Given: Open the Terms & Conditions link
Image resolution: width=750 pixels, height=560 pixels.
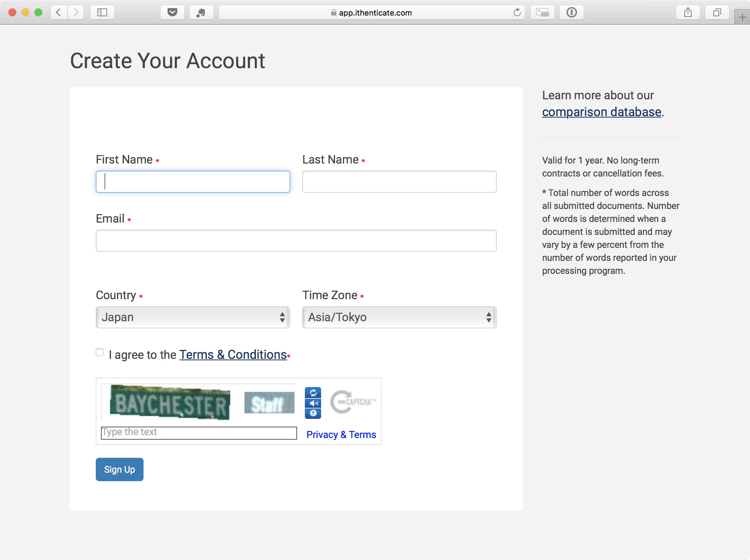Looking at the screenshot, I should click(x=233, y=355).
